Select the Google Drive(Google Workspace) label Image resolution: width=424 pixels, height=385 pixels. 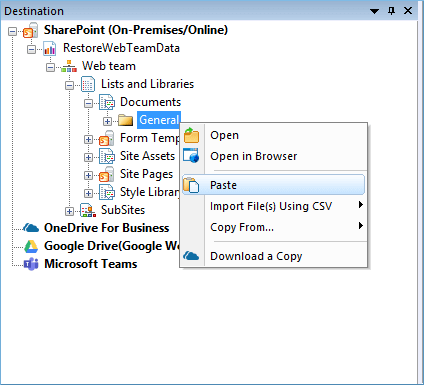pyautogui.click(x=112, y=246)
